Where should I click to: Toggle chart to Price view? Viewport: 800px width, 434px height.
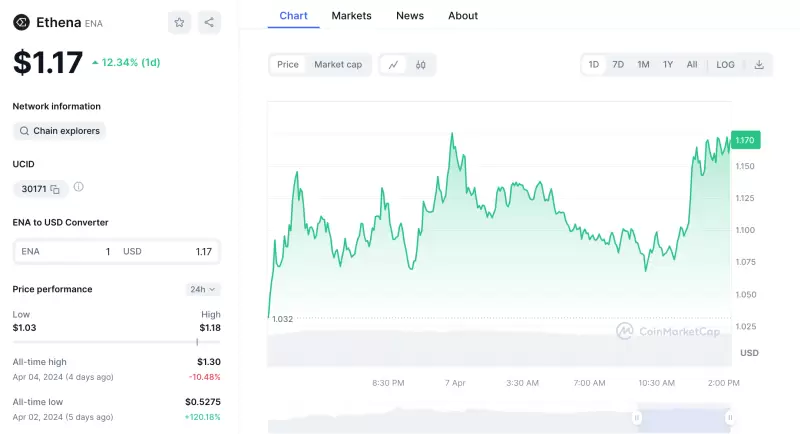288,65
